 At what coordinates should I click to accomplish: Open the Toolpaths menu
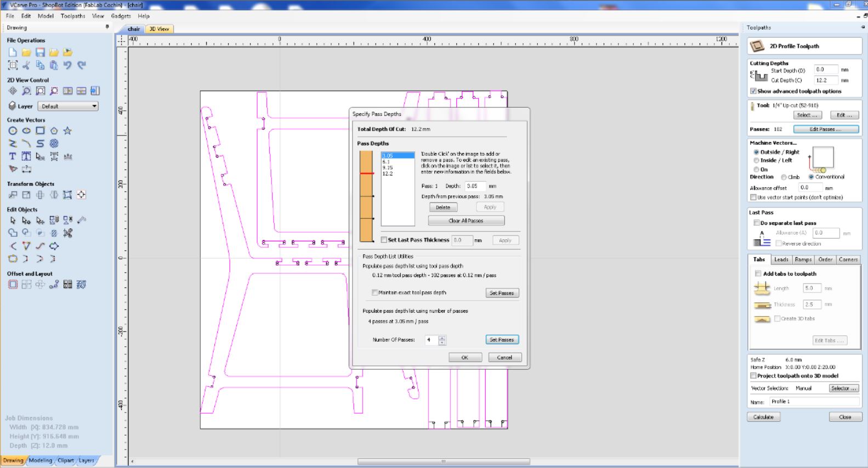coord(73,16)
